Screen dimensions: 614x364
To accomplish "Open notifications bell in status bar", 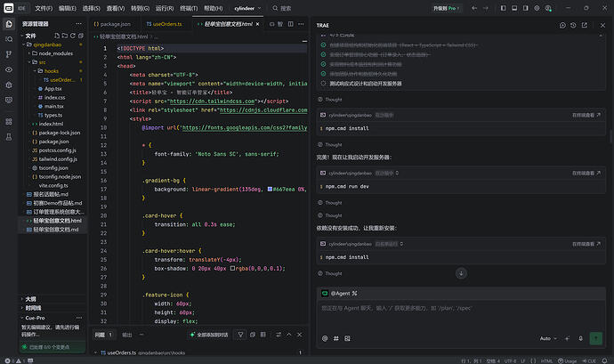I will [x=604, y=360].
